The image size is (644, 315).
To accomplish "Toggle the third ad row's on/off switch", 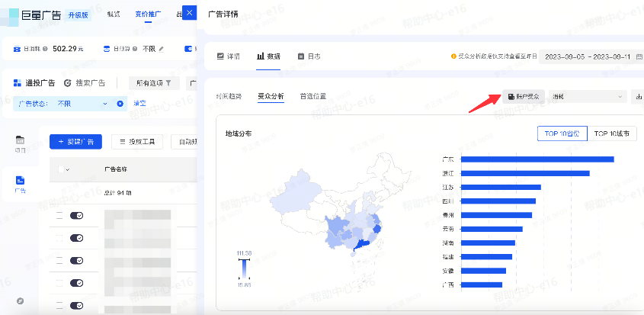I will [x=77, y=260].
